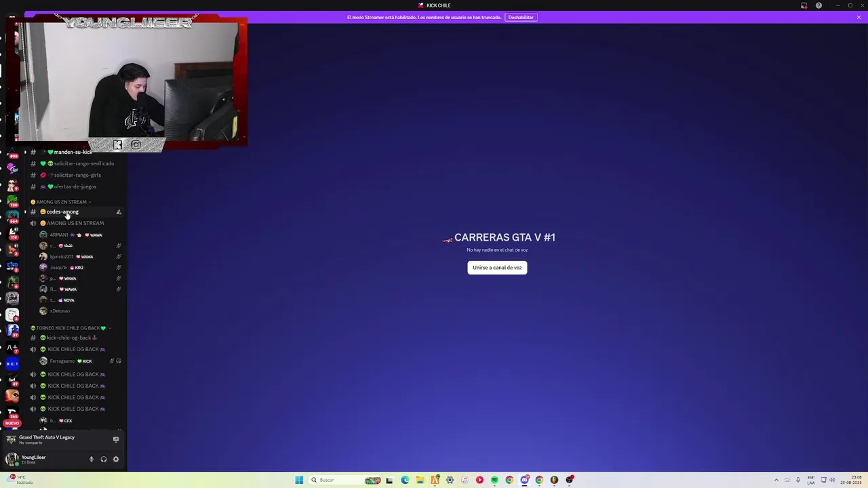Viewport: 868px width, 488px height.
Task: Open Spotify from the taskbar
Action: pyautogui.click(x=494, y=480)
